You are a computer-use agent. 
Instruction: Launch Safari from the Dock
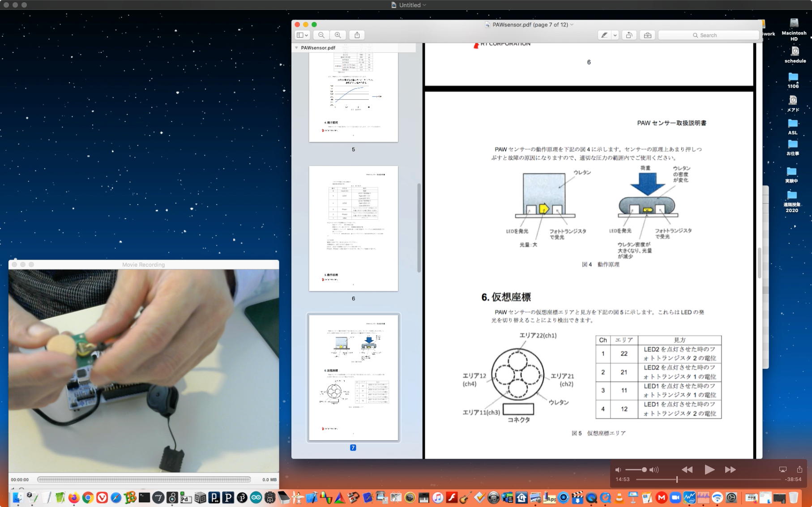pos(116,497)
